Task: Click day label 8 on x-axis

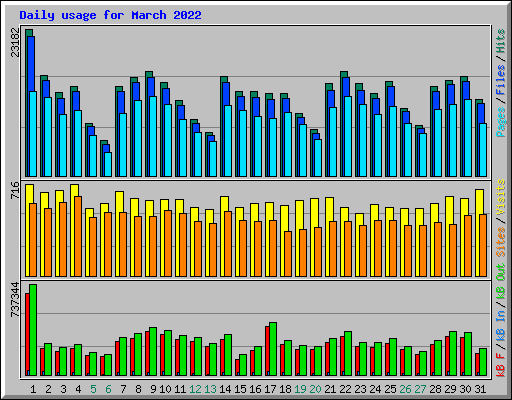Action: [x=138, y=389]
